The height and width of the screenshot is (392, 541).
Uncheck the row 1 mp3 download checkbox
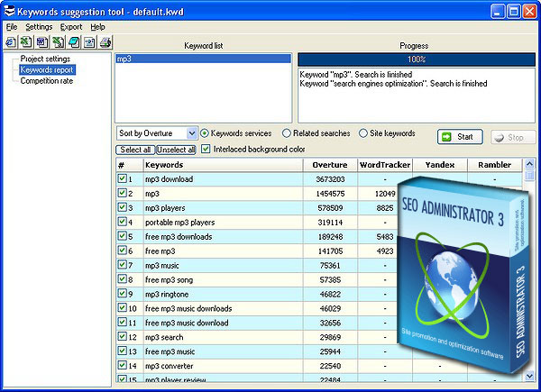coord(122,178)
